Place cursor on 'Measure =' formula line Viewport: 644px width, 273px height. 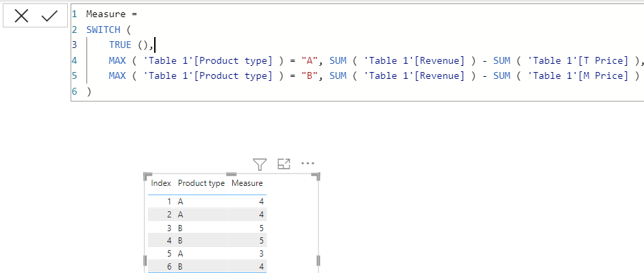111,14
